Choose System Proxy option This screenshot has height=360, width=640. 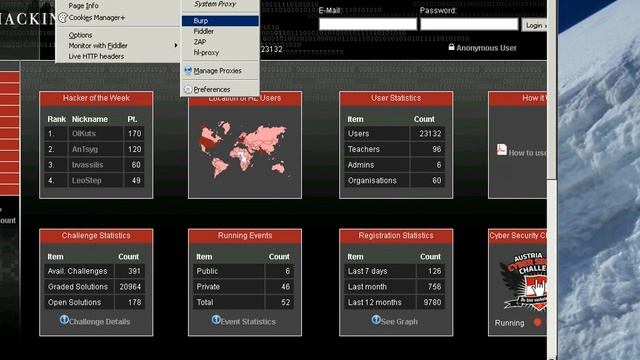[x=215, y=4]
